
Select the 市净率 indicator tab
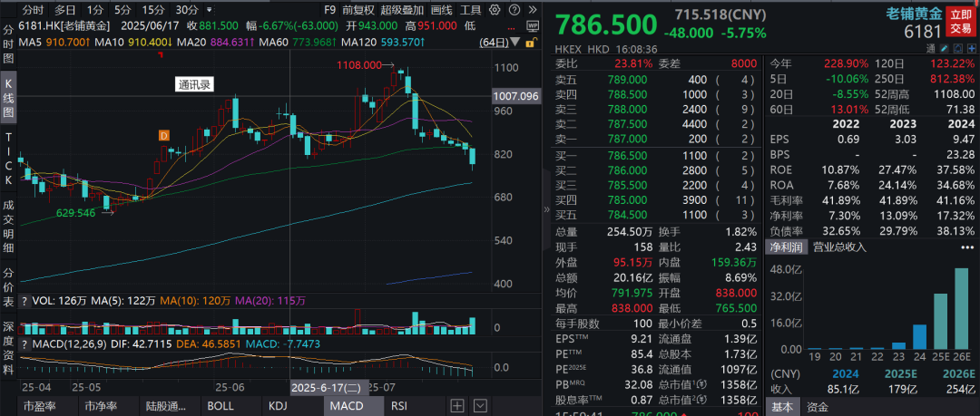102,405
